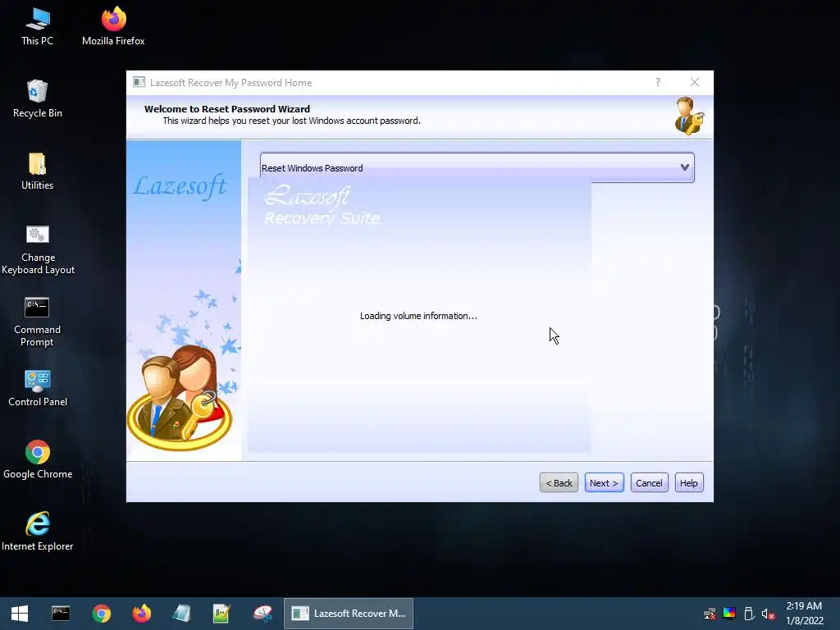Screen dimensions: 840x630
Task: Open Control Panel desktop icon
Action: [x=38, y=388]
